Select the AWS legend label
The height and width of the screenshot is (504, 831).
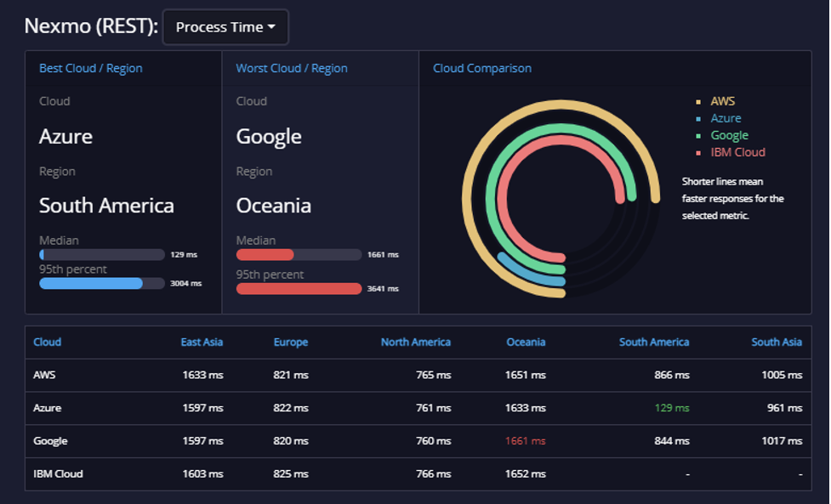click(x=722, y=101)
